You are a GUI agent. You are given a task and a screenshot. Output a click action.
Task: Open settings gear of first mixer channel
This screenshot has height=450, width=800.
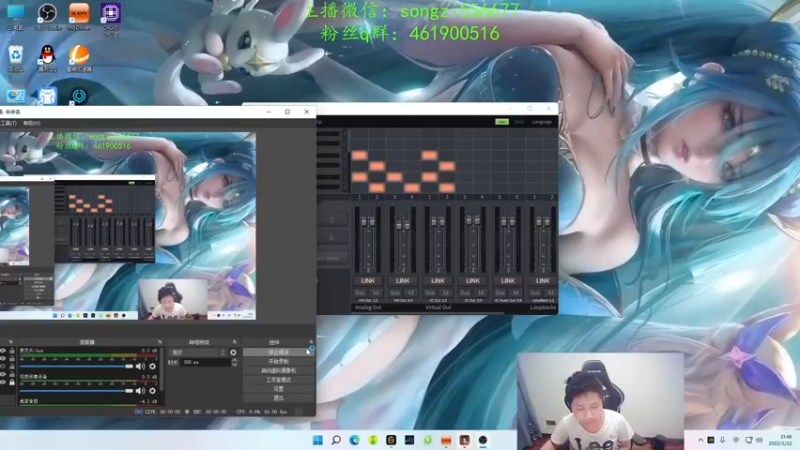pos(152,366)
